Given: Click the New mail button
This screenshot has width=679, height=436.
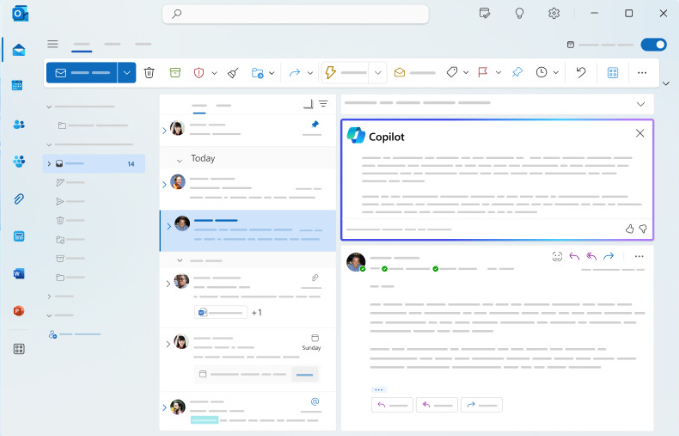Looking at the screenshot, I should [82, 73].
